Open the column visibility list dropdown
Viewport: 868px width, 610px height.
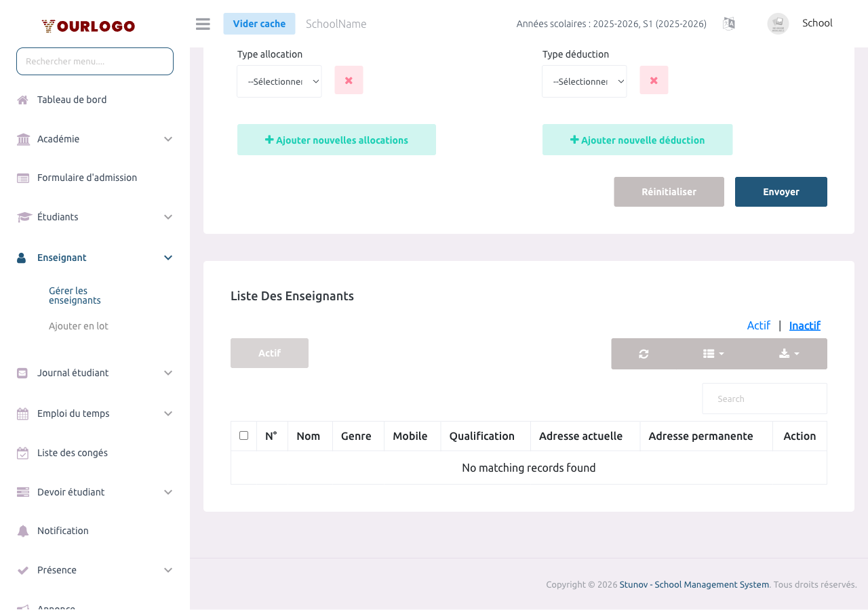point(713,354)
